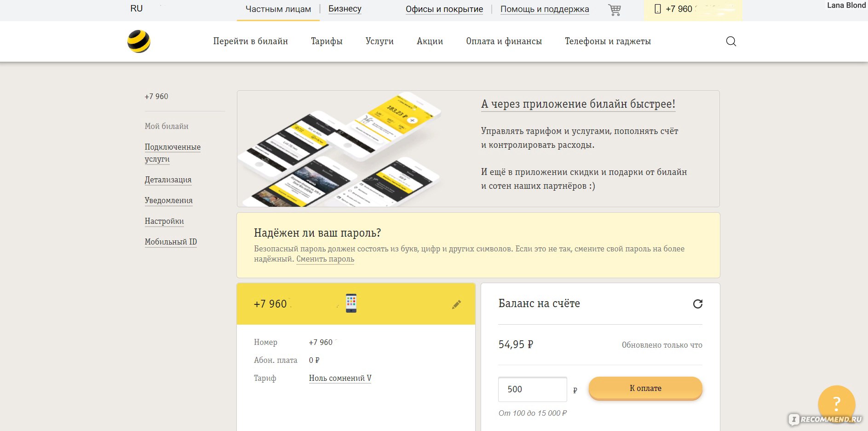Click the app phones promo image
Image resolution: width=868 pixels, height=431 pixels.
339,149
